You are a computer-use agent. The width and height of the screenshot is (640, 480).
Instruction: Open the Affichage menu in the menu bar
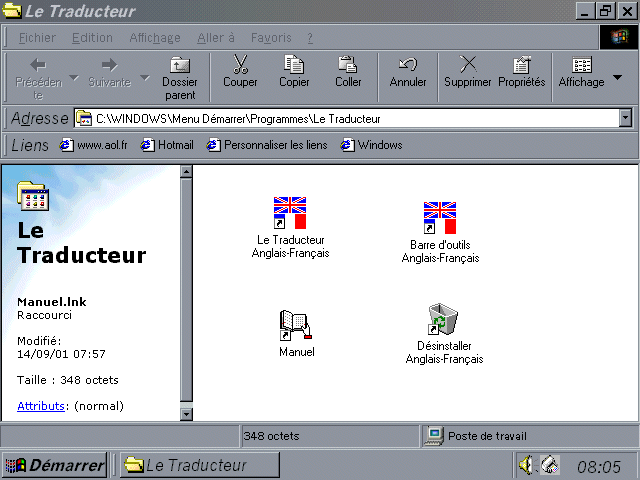pyautogui.click(x=155, y=38)
